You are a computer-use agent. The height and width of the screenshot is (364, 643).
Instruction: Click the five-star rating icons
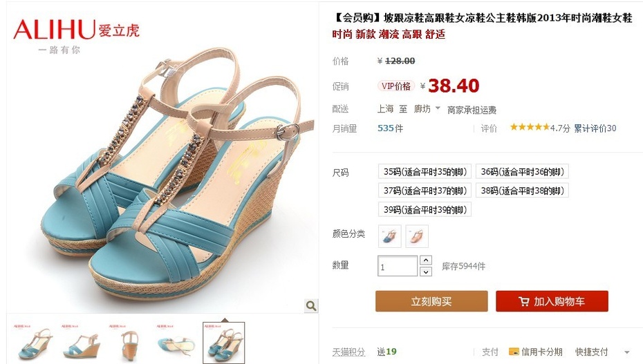[530, 127]
